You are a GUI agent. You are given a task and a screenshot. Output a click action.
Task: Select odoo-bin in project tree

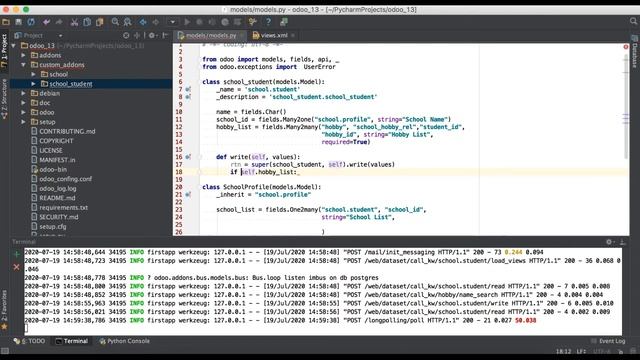49,169
